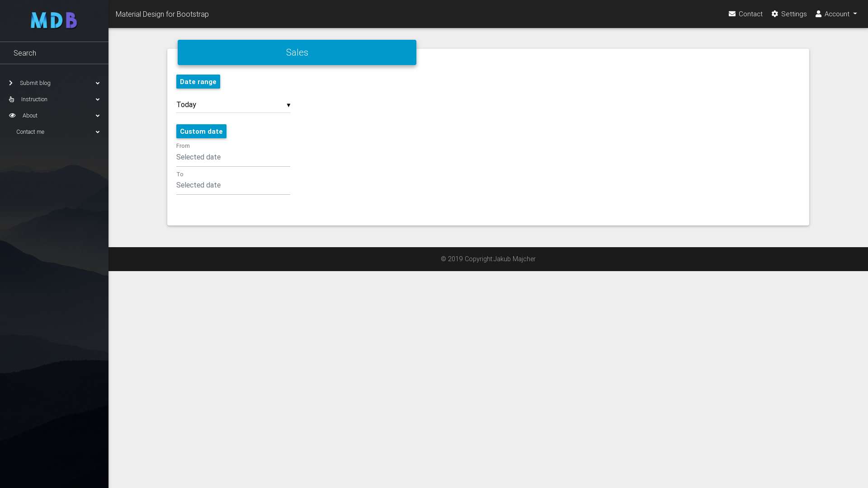Image resolution: width=868 pixels, height=488 pixels.
Task: Click the Jakub Majcher footer link
Action: [514, 259]
